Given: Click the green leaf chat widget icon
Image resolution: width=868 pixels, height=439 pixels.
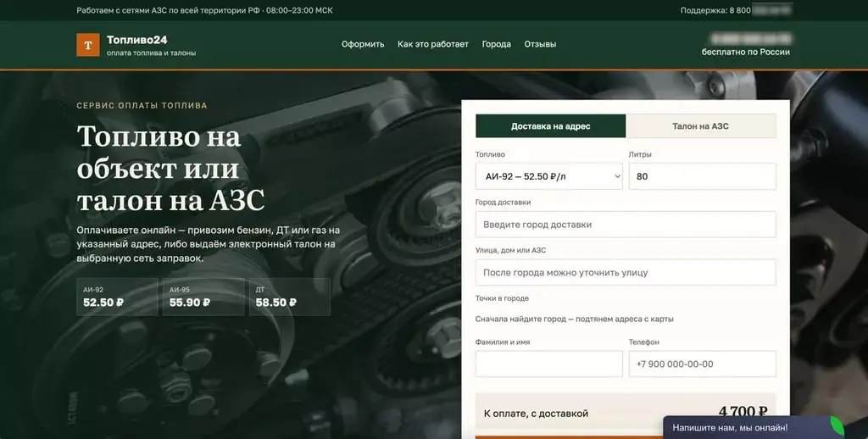Looking at the screenshot, I should (838, 427).
